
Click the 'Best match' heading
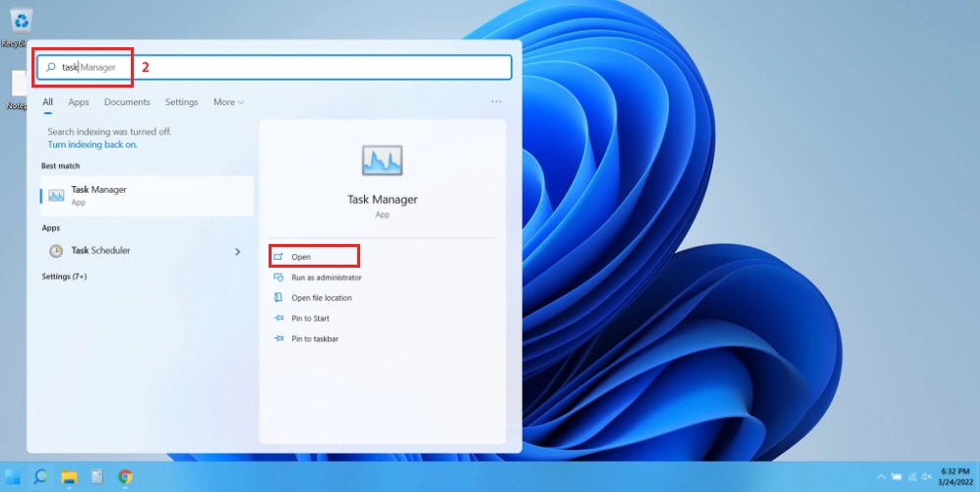click(61, 165)
